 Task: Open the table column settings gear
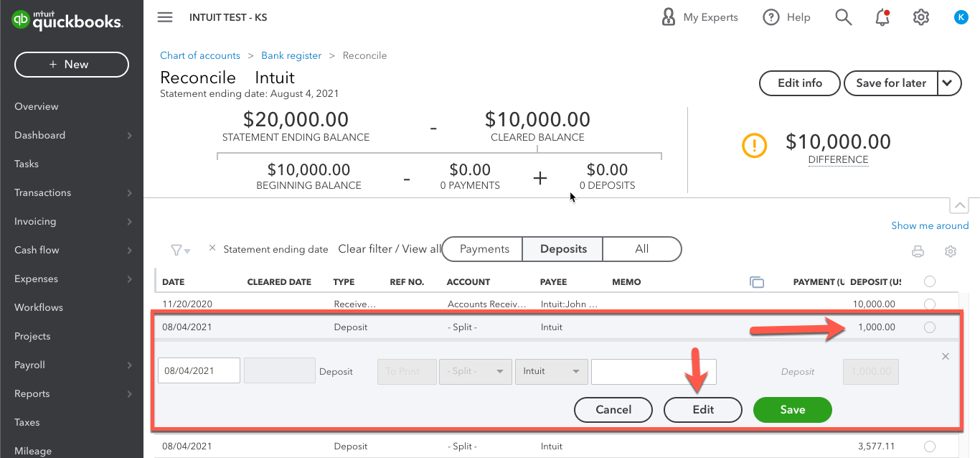click(951, 251)
